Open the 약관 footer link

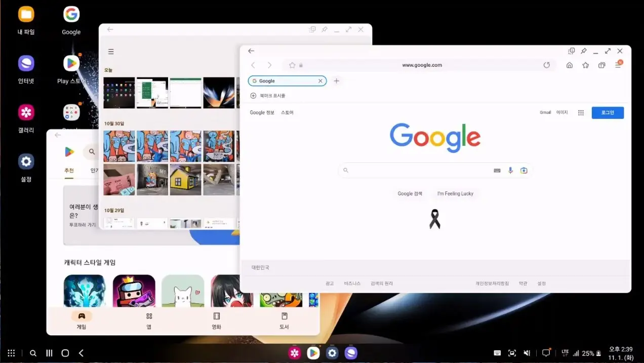(x=523, y=284)
